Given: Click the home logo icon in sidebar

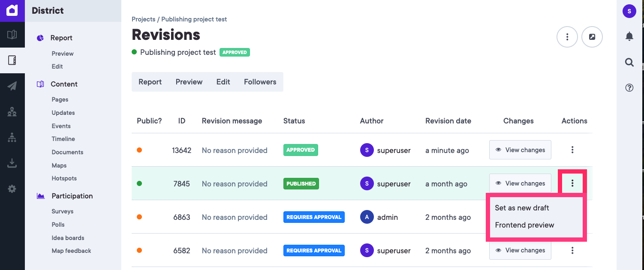Looking at the screenshot, I should click(x=12, y=10).
